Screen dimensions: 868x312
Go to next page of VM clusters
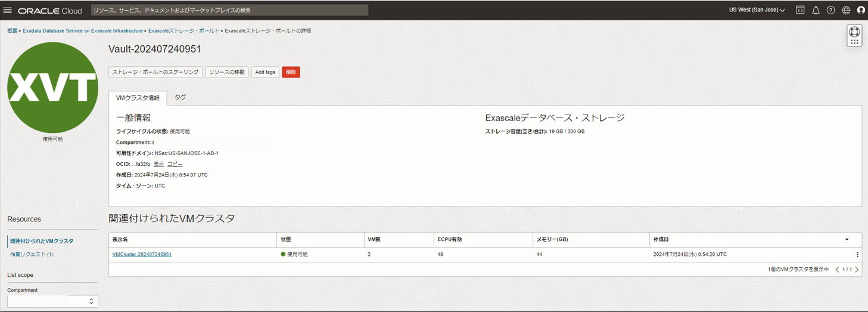coord(857,270)
